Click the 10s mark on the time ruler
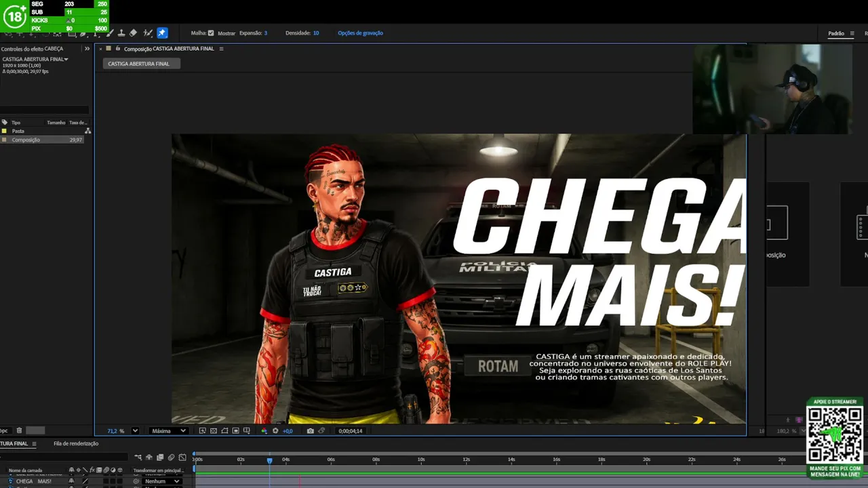868x488 pixels. pyautogui.click(x=421, y=460)
